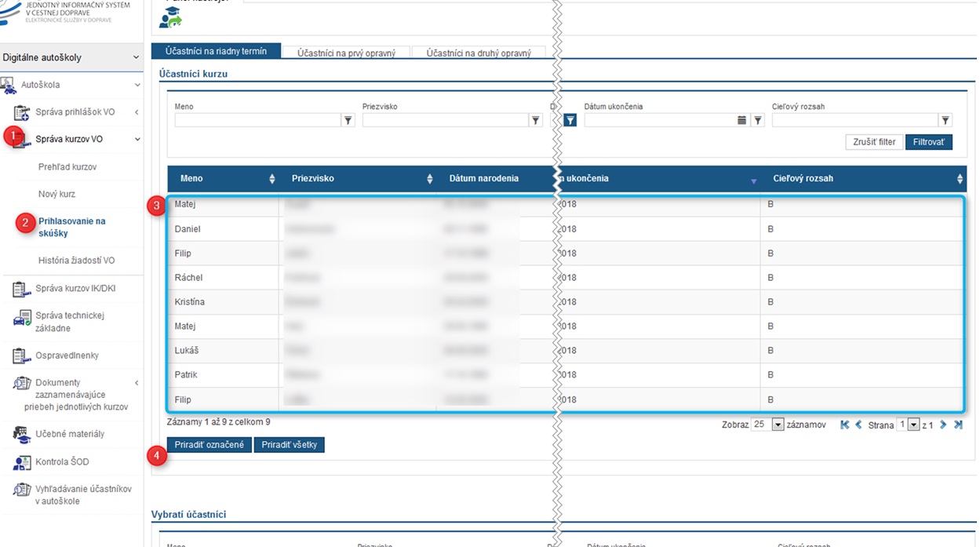Sort table by Priezvisko column

429,179
